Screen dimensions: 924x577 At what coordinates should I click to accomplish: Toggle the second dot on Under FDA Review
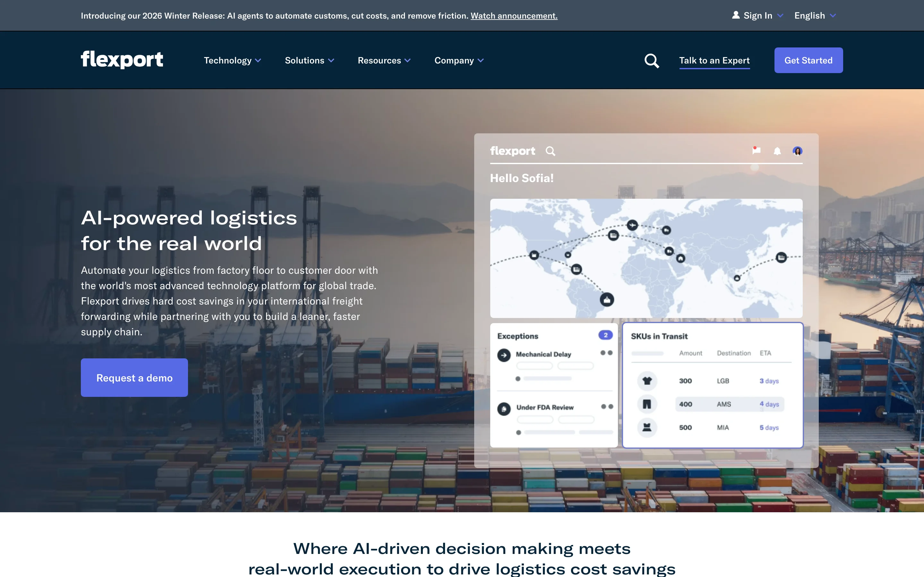[611, 406]
